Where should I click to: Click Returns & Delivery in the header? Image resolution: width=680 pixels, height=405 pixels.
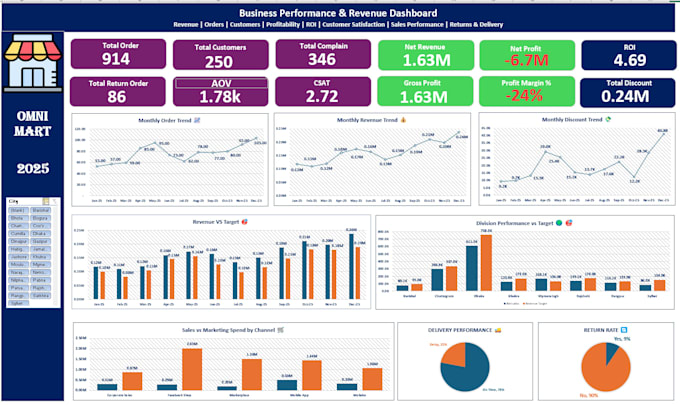(x=476, y=25)
